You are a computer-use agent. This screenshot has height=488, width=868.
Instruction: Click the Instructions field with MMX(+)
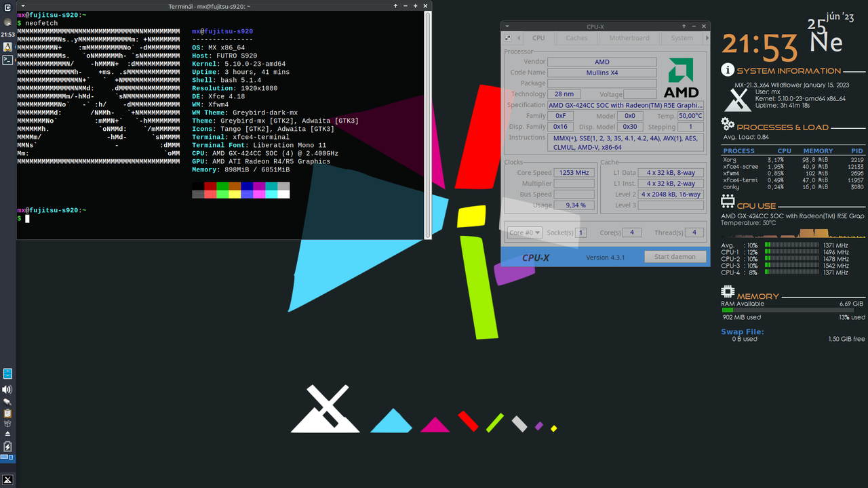point(626,142)
